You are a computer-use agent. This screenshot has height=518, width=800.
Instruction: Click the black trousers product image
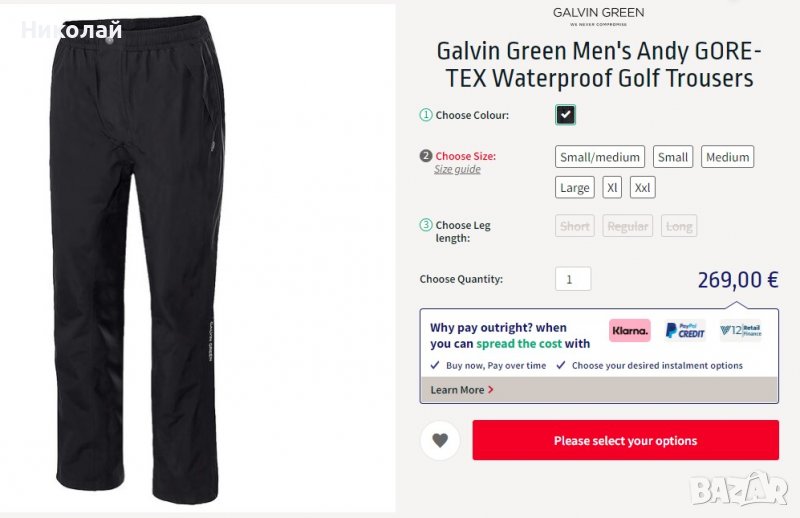tap(139, 258)
